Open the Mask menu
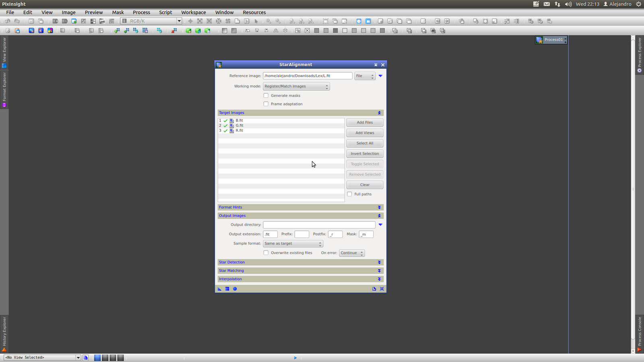The image size is (644, 362). tap(118, 12)
